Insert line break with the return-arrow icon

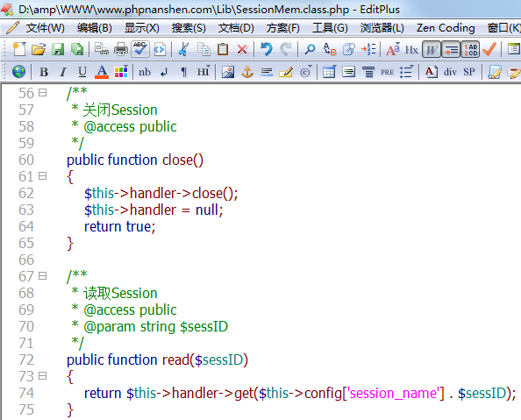pyautogui.click(x=164, y=72)
